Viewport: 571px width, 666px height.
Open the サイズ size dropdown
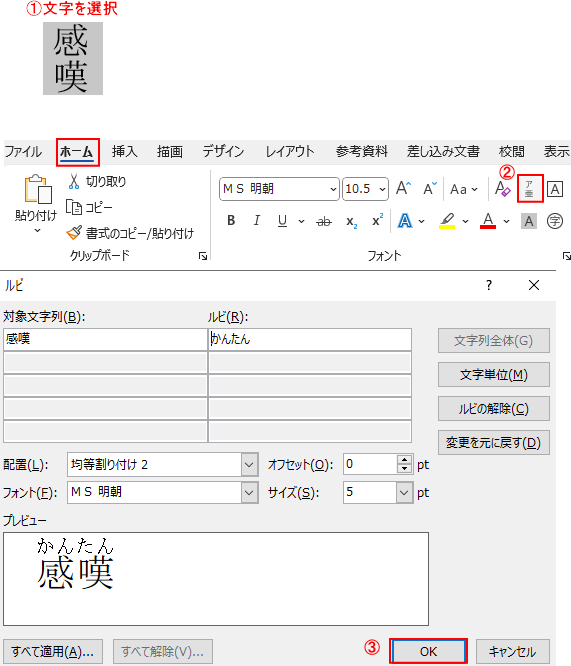[404, 493]
